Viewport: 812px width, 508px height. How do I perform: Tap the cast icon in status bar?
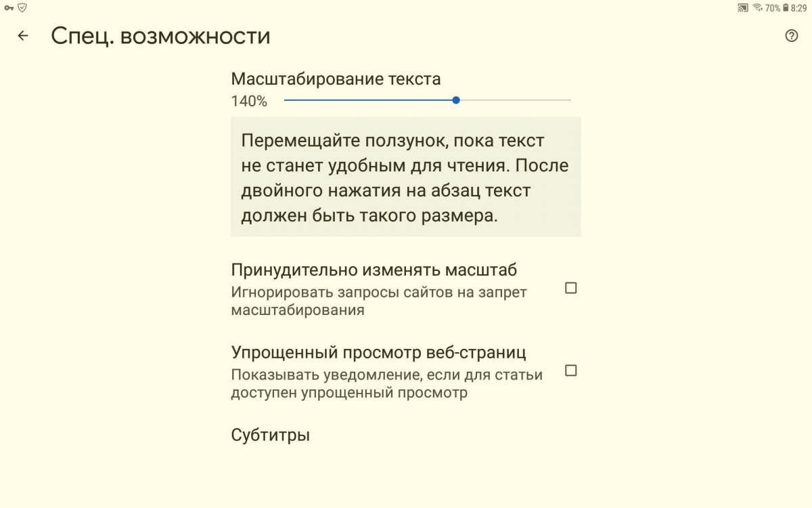click(742, 8)
